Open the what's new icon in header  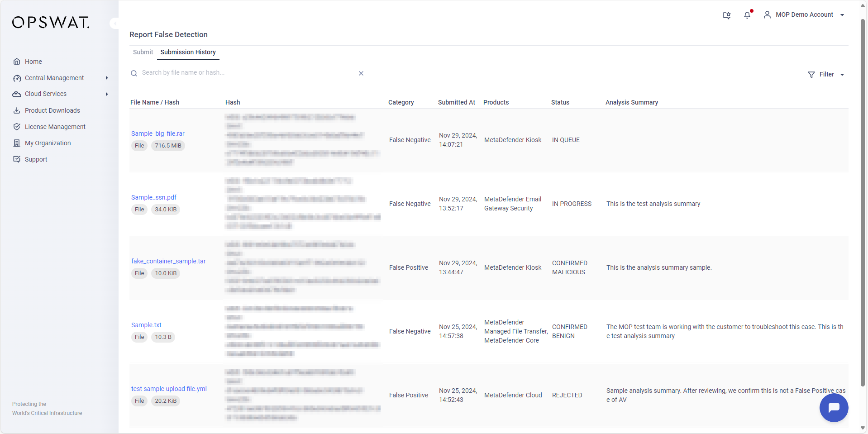727,15
